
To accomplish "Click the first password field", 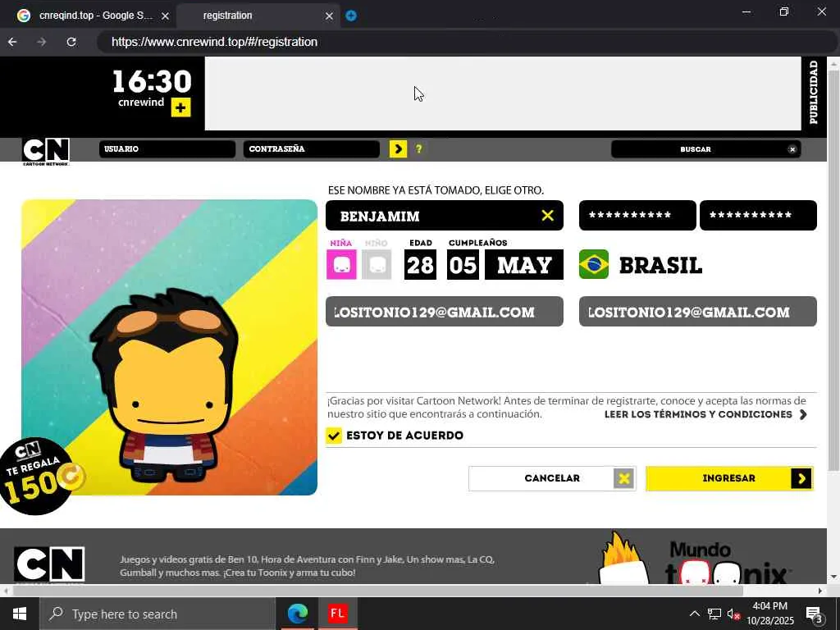I will click(x=637, y=216).
